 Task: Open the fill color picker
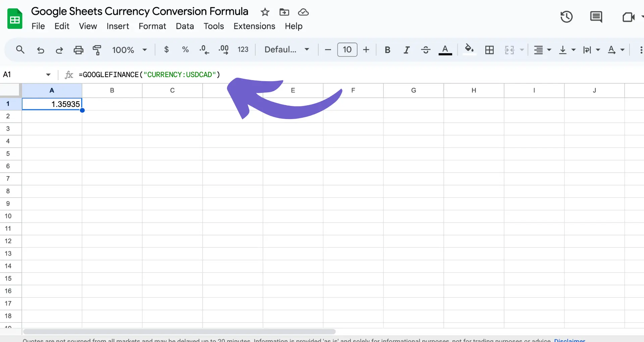point(469,50)
